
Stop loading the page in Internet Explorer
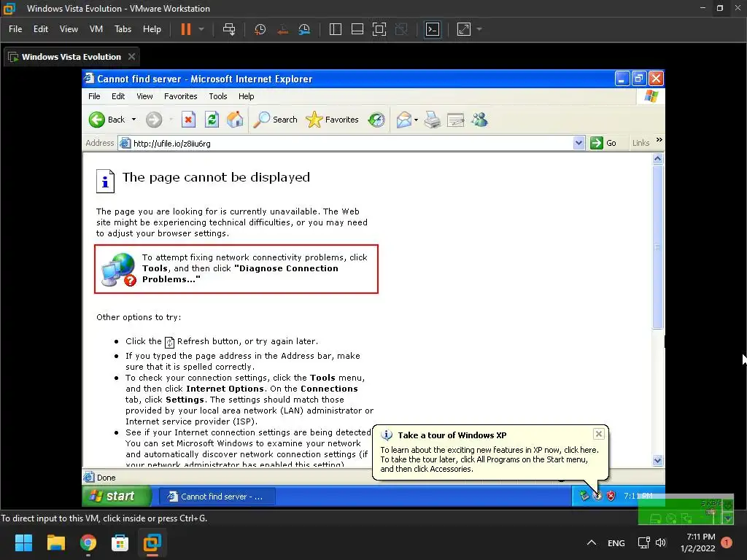189,120
